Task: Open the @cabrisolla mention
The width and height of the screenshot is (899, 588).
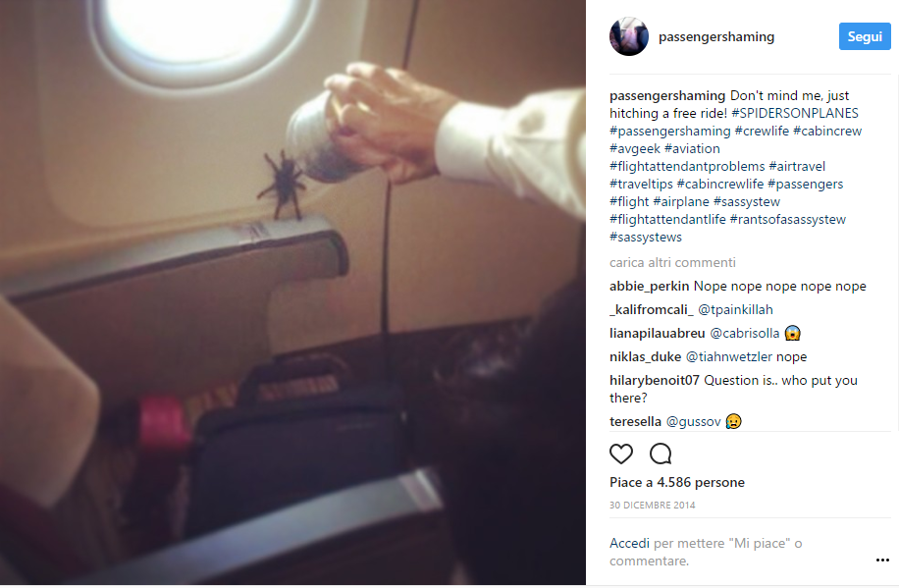Action: (744, 334)
